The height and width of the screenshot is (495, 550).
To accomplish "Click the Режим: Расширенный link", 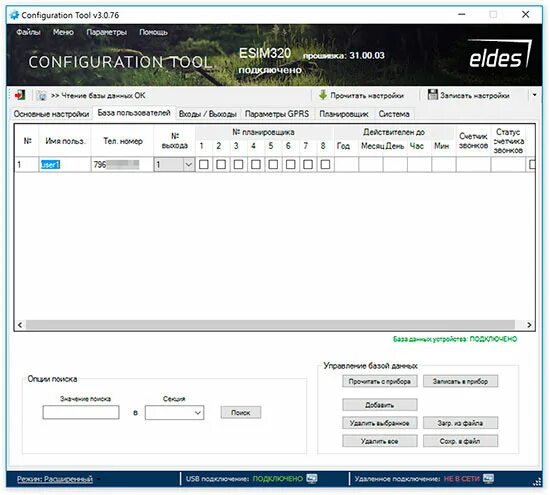I will (x=55, y=479).
